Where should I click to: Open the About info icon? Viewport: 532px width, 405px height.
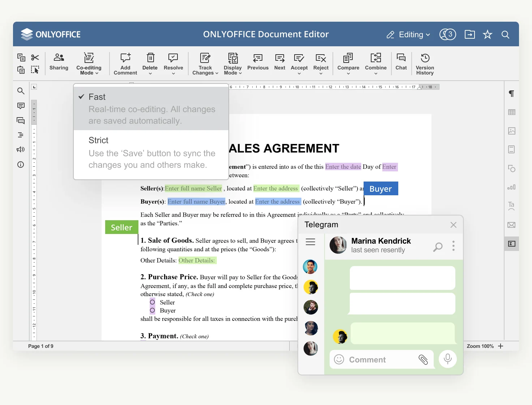[x=21, y=165]
